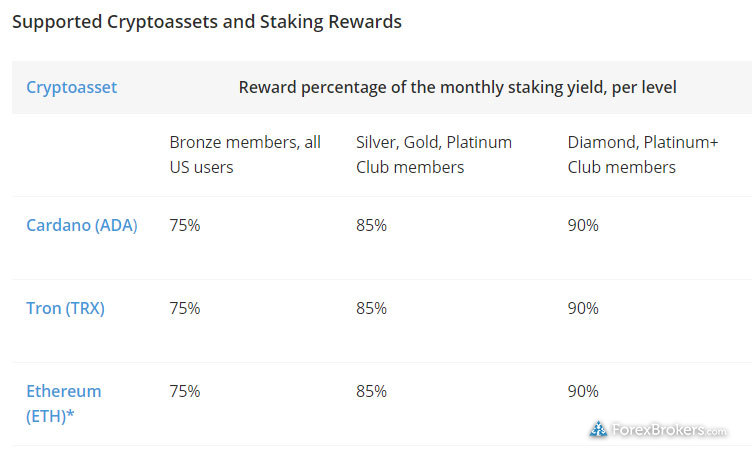Open the Cardano (ADA) link
The width and height of the screenshot is (752, 452).
[82, 225]
